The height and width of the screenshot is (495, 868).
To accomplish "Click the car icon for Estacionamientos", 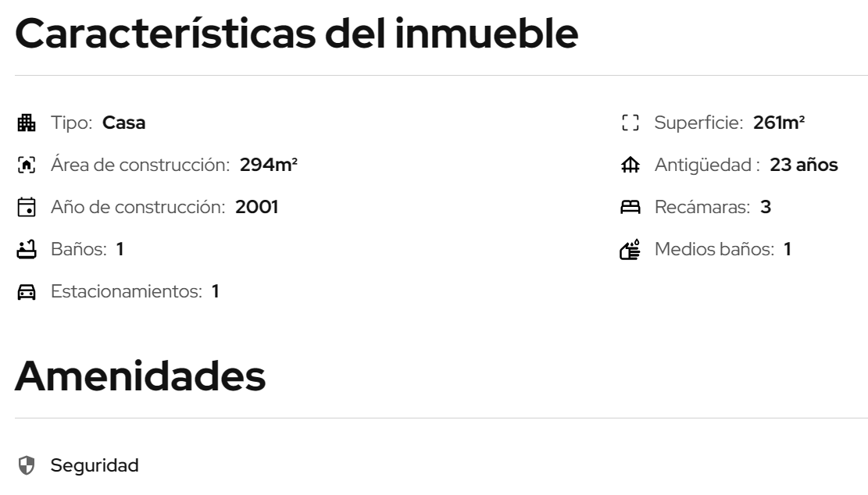I will coord(27,293).
